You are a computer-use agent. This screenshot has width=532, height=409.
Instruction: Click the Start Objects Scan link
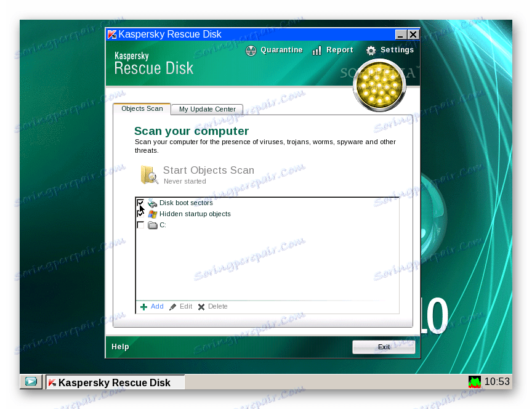pyautogui.click(x=209, y=170)
